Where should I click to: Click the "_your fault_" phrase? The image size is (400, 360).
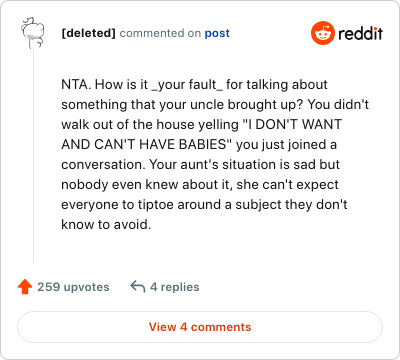point(187,85)
